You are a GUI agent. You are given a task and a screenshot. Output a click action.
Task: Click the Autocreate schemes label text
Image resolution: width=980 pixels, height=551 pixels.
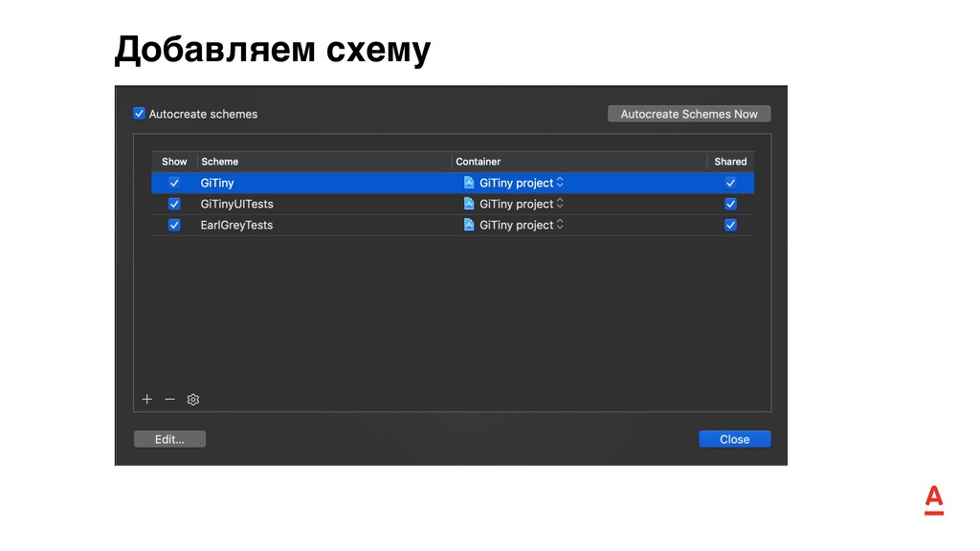[x=203, y=115]
